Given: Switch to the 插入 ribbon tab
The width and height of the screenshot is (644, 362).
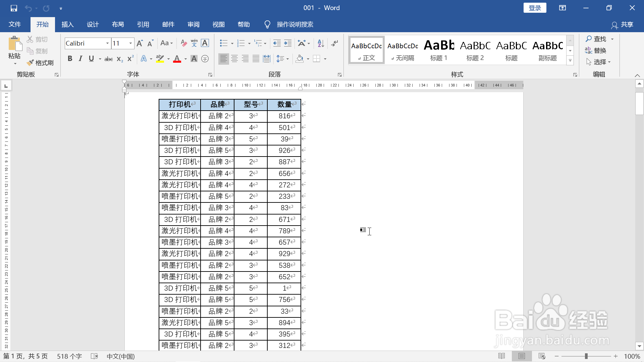Looking at the screenshot, I should (x=67, y=24).
